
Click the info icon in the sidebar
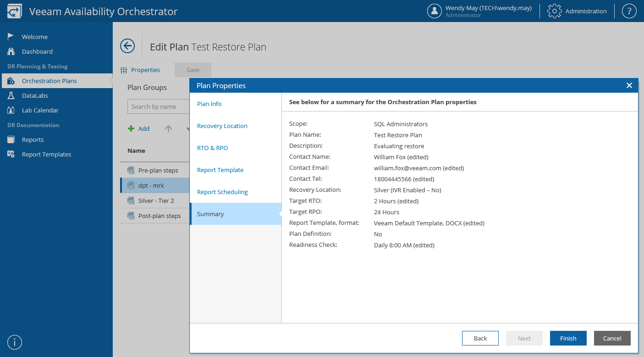pyautogui.click(x=15, y=342)
